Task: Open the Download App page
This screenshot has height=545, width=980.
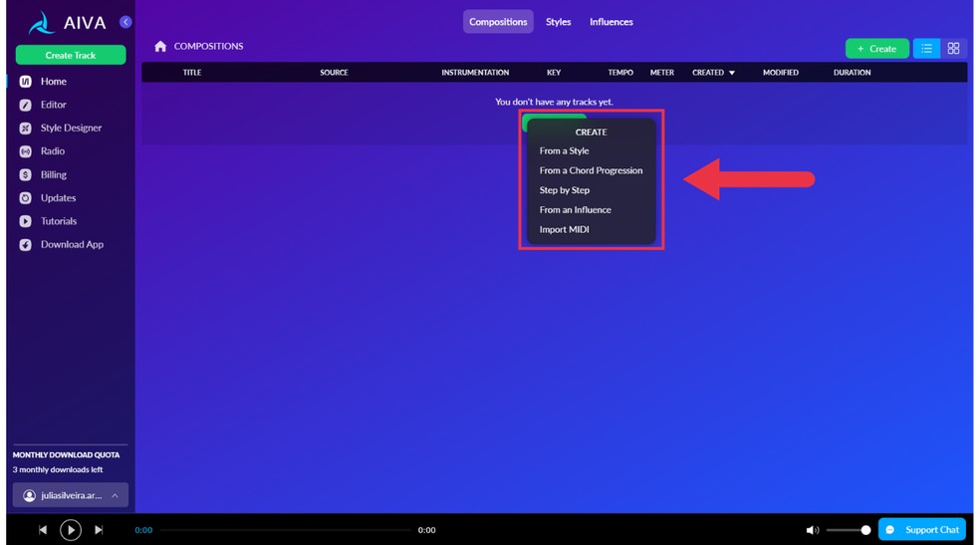Action: pyautogui.click(x=72, y=245)
